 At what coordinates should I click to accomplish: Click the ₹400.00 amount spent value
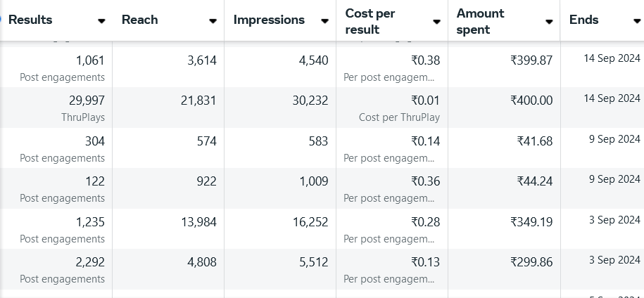click(531, 101)
